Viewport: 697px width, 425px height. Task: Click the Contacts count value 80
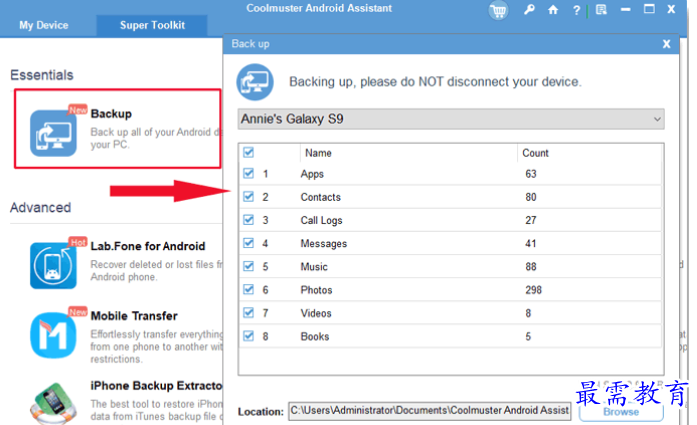pyautogui.click(x=531, y=197)
